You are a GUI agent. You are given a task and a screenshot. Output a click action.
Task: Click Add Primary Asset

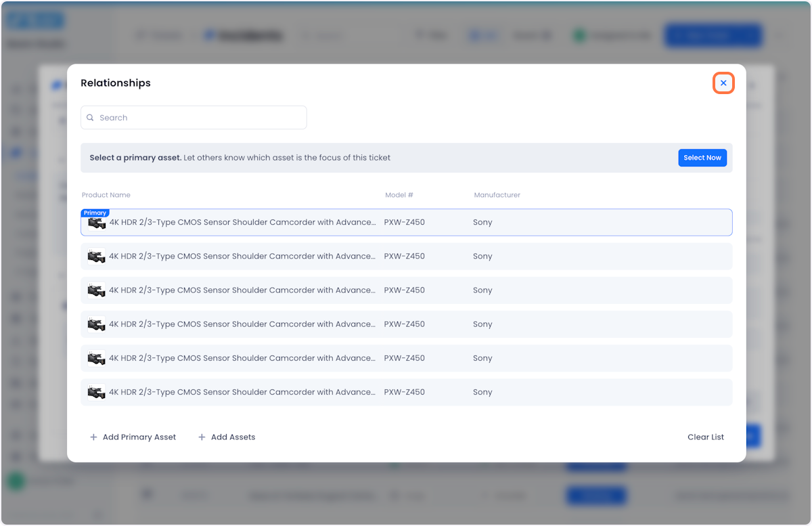coord(133,437)
